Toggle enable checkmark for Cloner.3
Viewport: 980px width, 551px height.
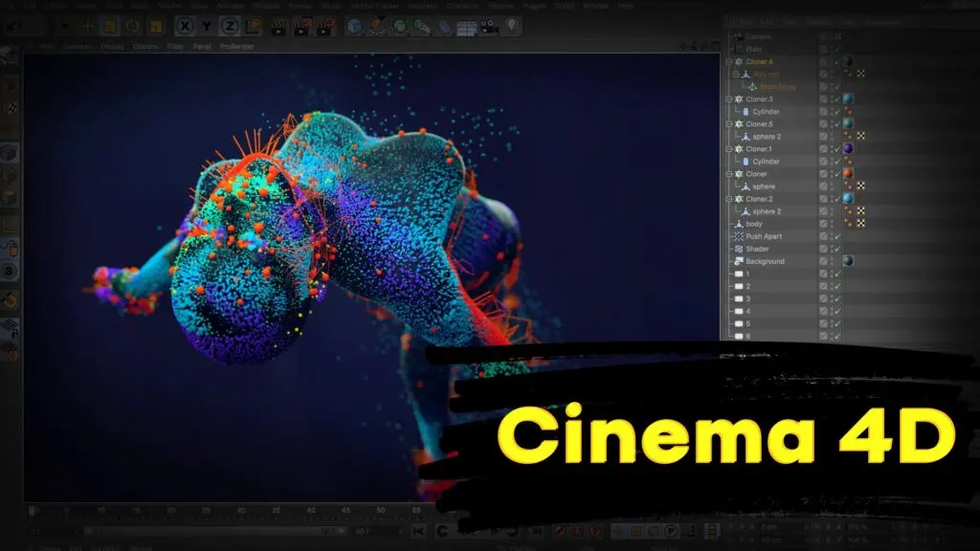(x=837, y=99)
